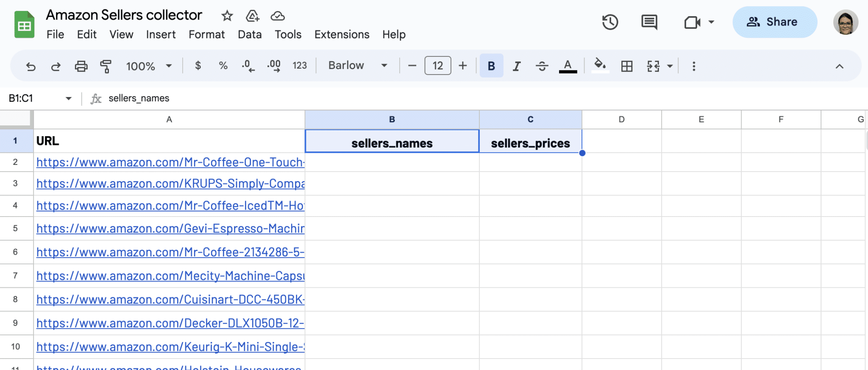Viewport: 868px width, 370px height.
Task: Click the document title Amazon Sellers collector
Action: tap(124, 15)
